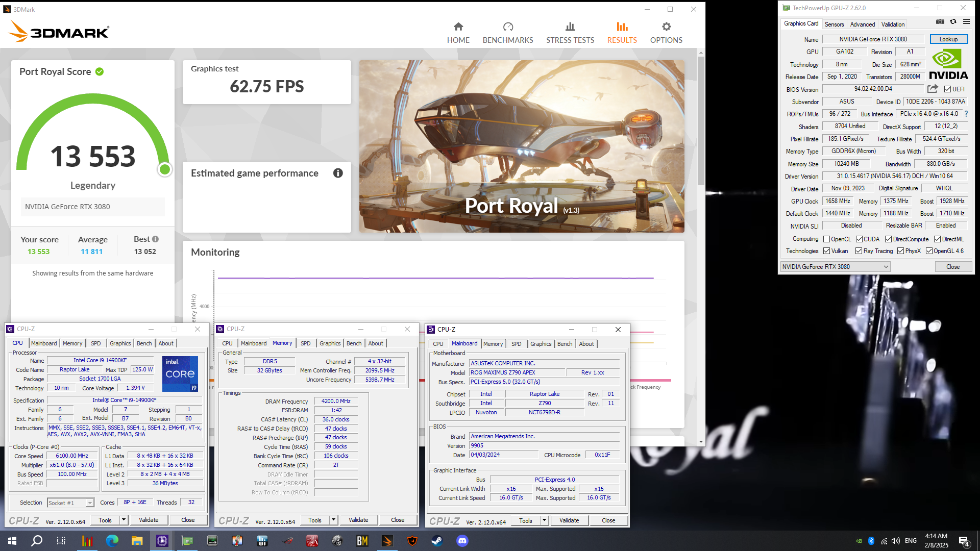
Task: Click the NVIDIA GeForce RTX 3080 label under score
Action: pos(67,207)
